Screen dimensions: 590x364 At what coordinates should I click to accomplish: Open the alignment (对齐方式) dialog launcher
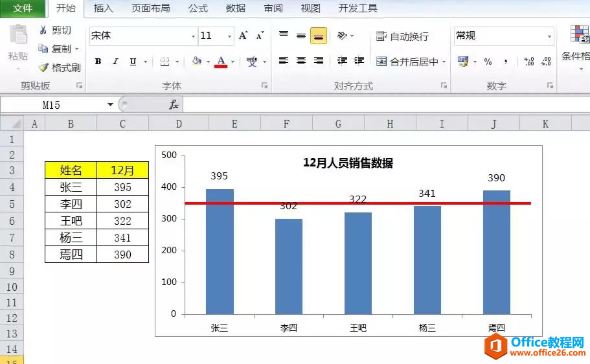(x=444, y=85)
